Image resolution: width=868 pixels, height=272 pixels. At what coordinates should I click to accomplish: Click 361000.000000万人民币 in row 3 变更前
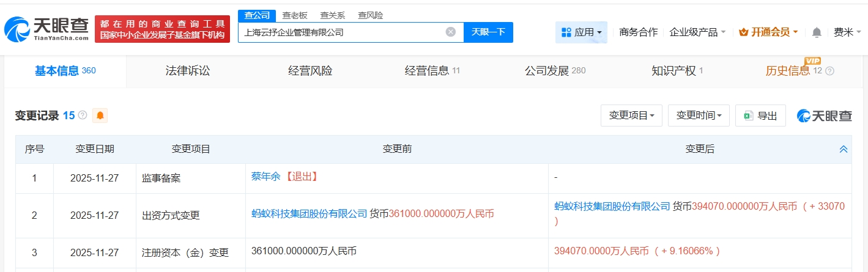[304, 251]
